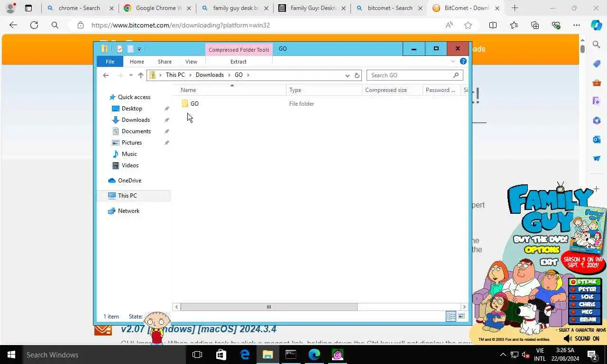The width and height of the screenshot is (607, 364).
Task: Select LOIS character button
Action: click(586, 297)
